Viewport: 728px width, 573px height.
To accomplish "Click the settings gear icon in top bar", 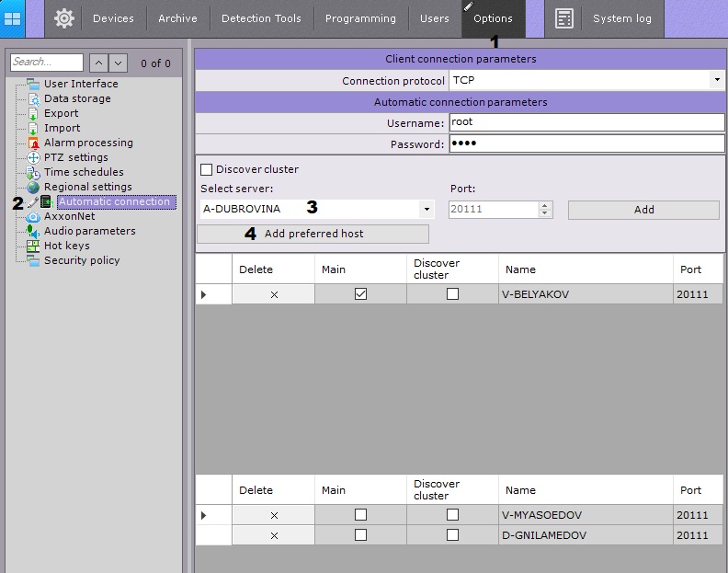I will 63,18.
